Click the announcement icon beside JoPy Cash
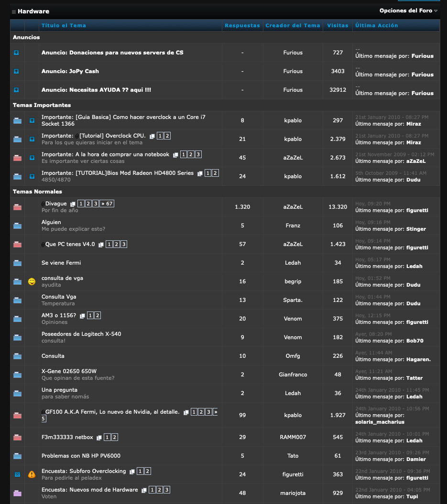Screen dimensions: 447x504 [16, 71]
